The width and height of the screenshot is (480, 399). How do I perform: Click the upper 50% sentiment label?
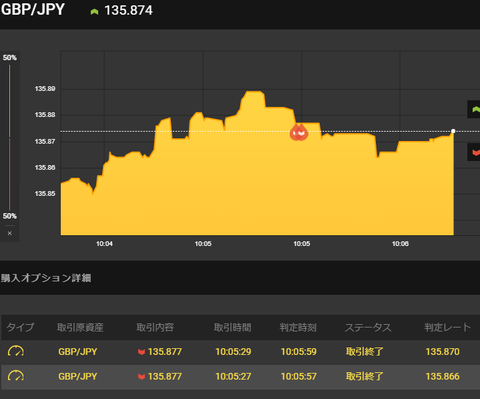click(10, 58)
